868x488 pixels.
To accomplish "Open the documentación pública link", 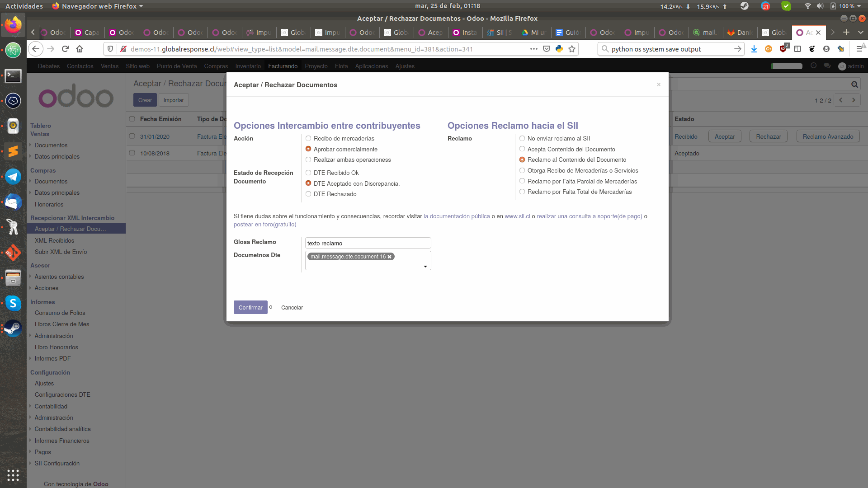I will point(456,216).
